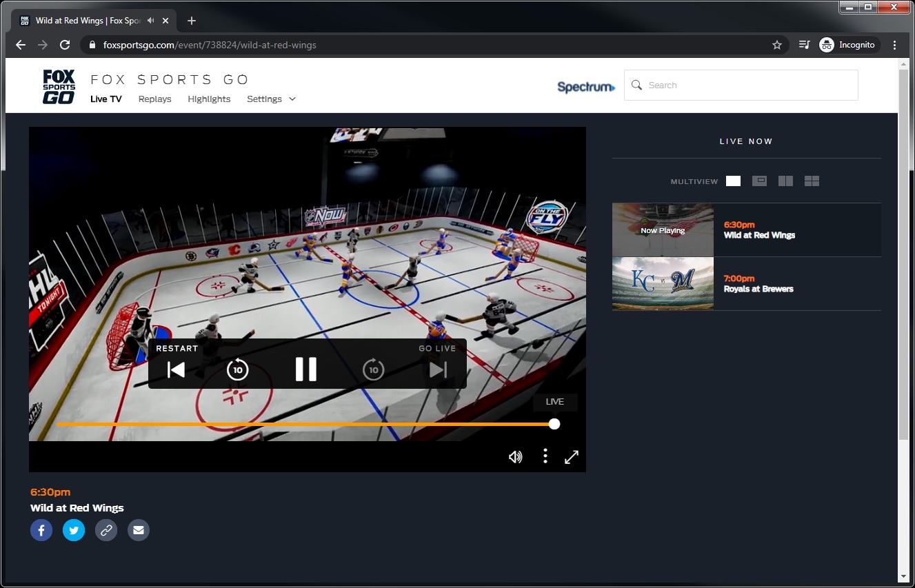The height and width of the screenshot is (588, 915).
Task: Switch to four-grid multiview layout
Action: click(812, 181)
